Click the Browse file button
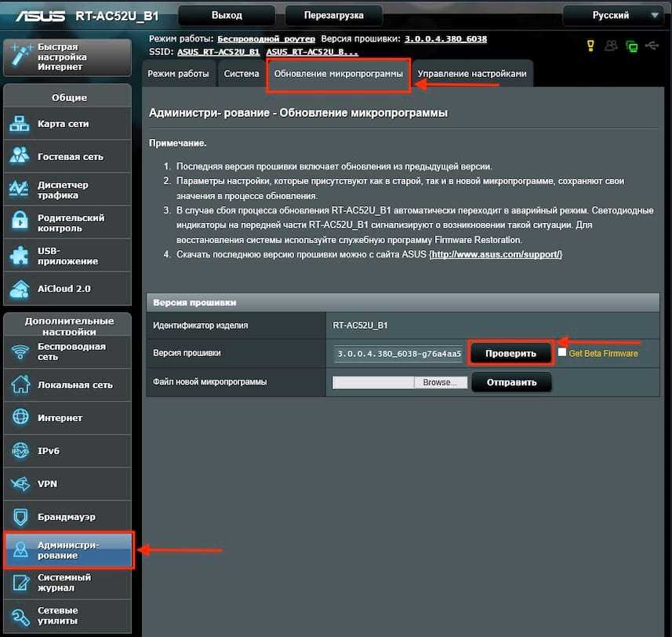The image size is (672, 637). coord(440,382)
